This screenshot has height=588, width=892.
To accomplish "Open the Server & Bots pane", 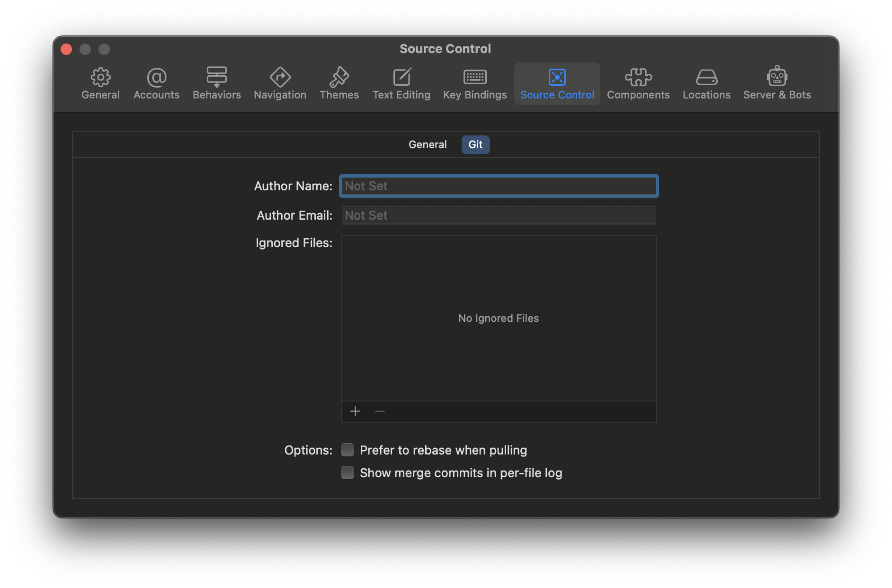I will click(777, 83).
